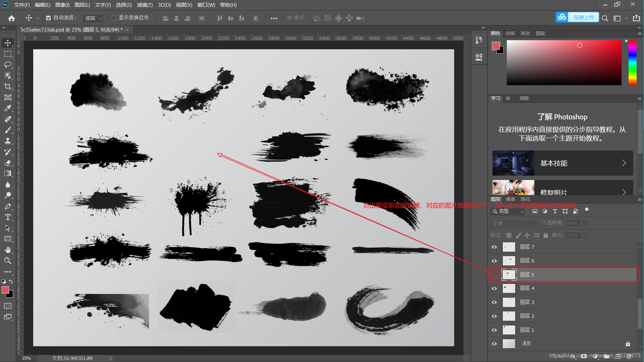644x362 pixels.
Task: Click the Home icon in options bar
Action: pyautogui.click(x=12, y=18)
